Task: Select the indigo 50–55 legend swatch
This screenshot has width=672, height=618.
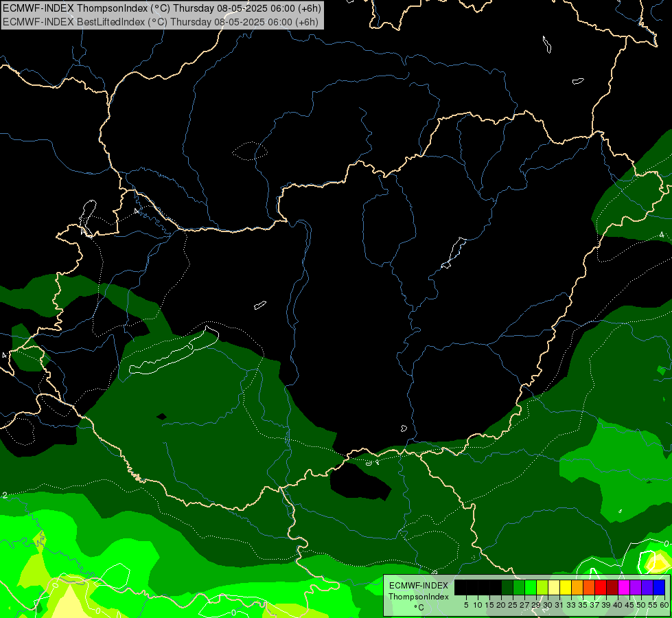Action: (x=647, y=587)
